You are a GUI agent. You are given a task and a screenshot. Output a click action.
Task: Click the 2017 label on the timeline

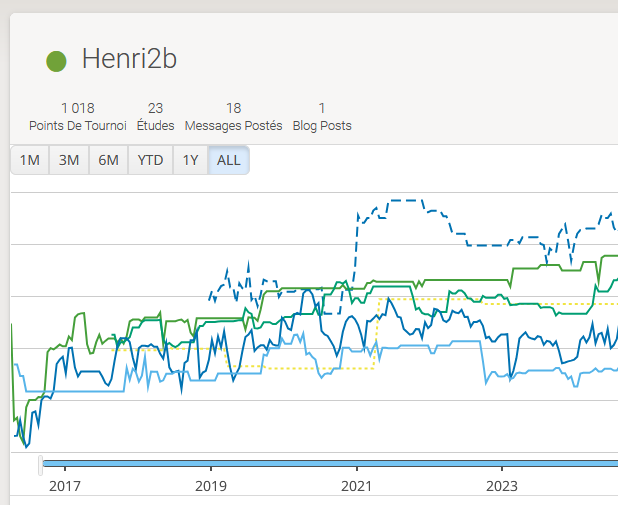(64, 486)
